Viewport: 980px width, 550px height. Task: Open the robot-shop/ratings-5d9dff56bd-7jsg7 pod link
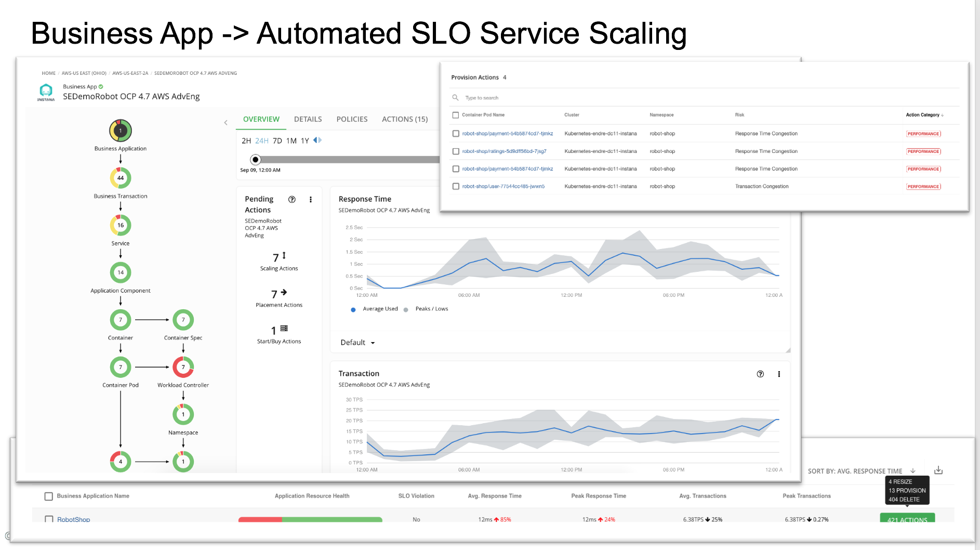pyautogui.click(x=504, y=151)
